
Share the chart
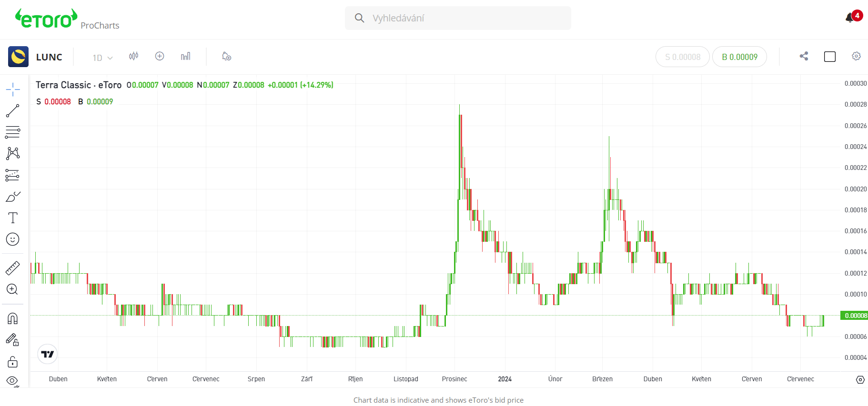click(804, 56)
